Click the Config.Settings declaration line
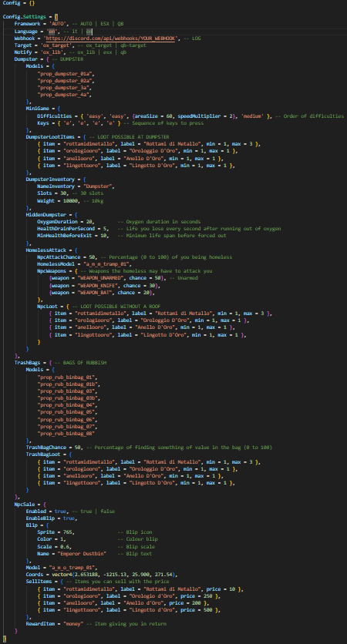This screenshot has height=644, width=347. pyautogui.click(x=30, y=17)
